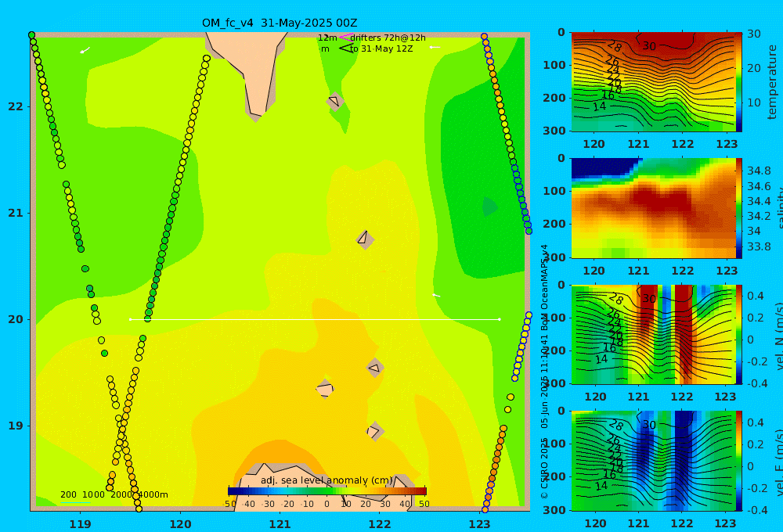The height and width of the screenshot is (532, 783).
Task: Click the white transect line along 20N
Action: (315, 319)
